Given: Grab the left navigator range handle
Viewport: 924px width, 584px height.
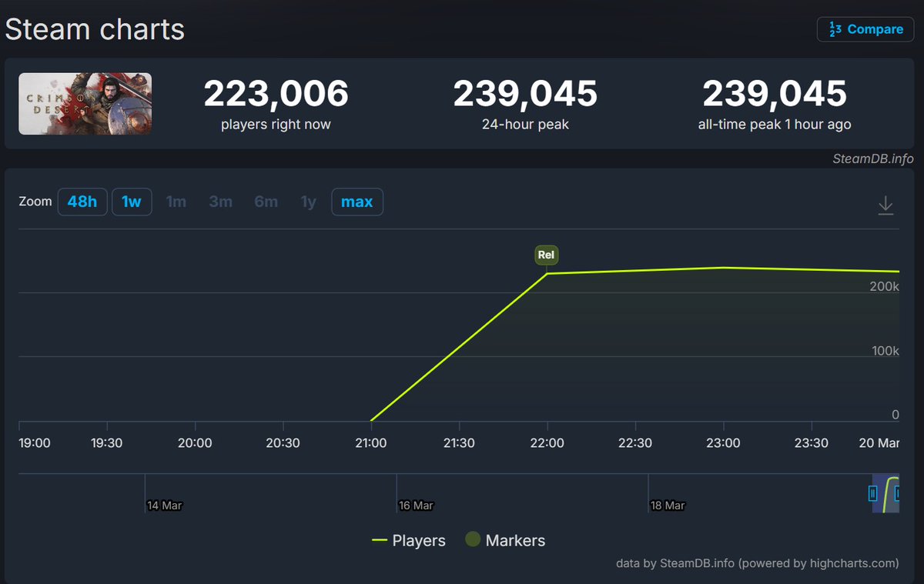Looking at the screenshot, I should tap(873, 493).
